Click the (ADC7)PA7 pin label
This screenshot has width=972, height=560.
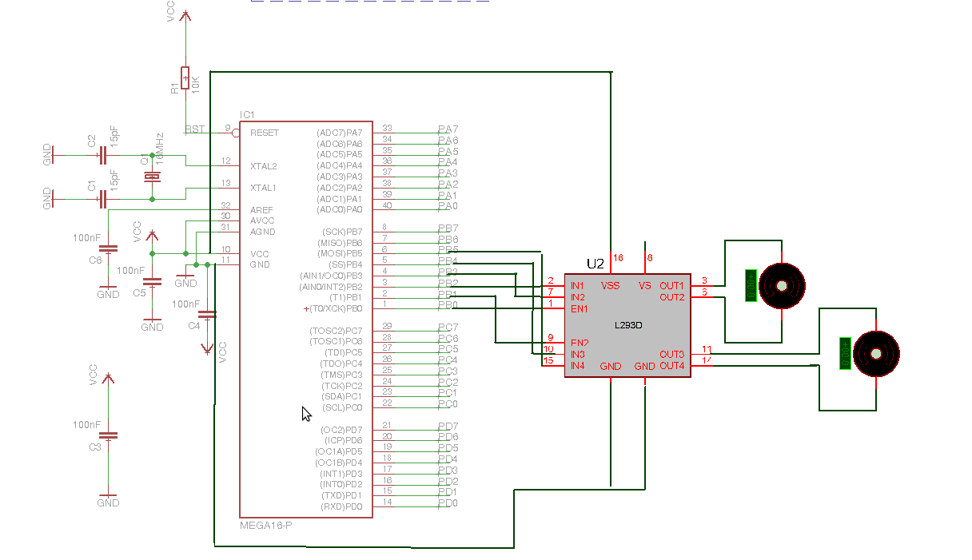click(x=340, y=133)
